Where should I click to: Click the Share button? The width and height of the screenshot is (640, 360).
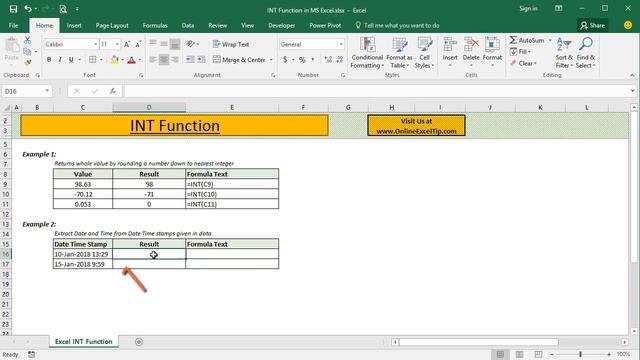(x=592, y=25)
